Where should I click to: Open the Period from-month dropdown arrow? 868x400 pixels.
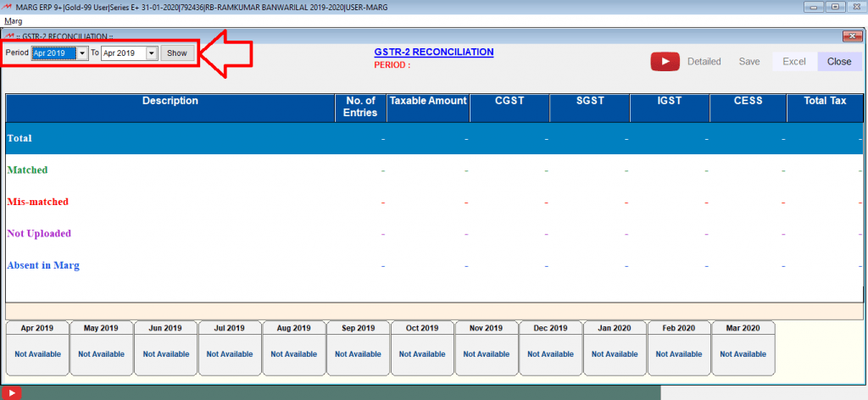[x=82, y=53]
